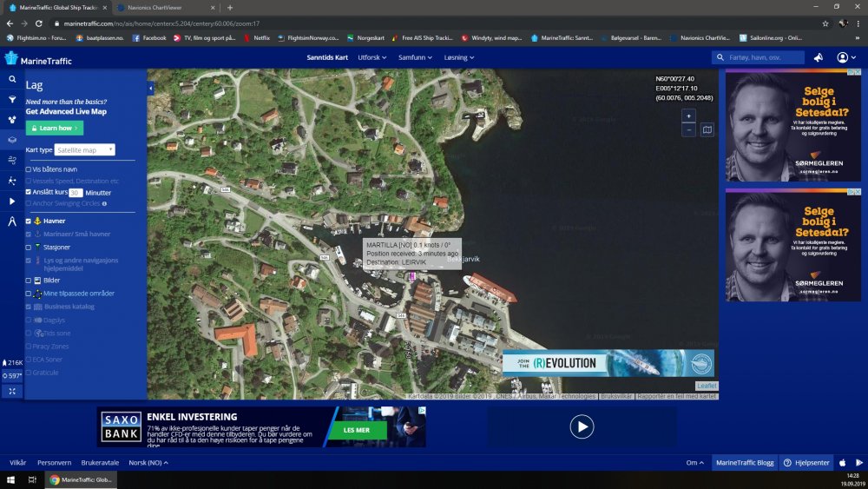
Task: Expand the Om footer menu
Action: pyautogui.click(x=695, y=462)
